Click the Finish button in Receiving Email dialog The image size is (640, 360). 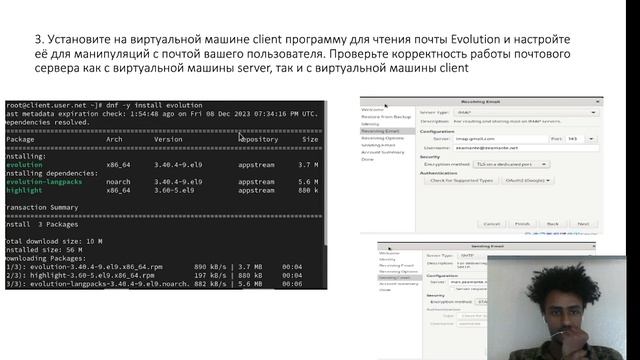click(522, 224)
